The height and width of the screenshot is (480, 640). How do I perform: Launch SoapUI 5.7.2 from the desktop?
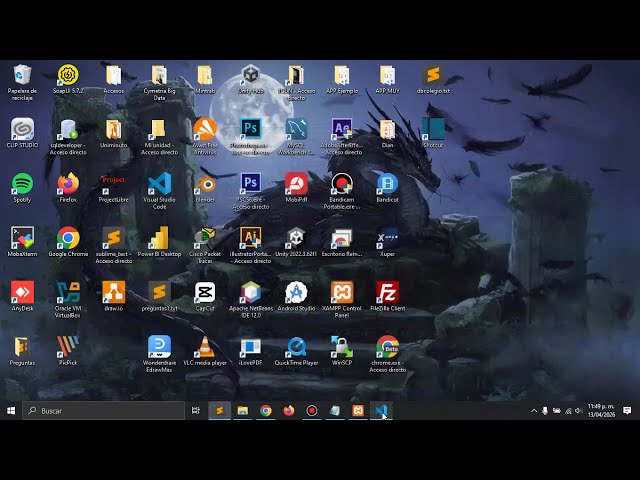[68, 79]
